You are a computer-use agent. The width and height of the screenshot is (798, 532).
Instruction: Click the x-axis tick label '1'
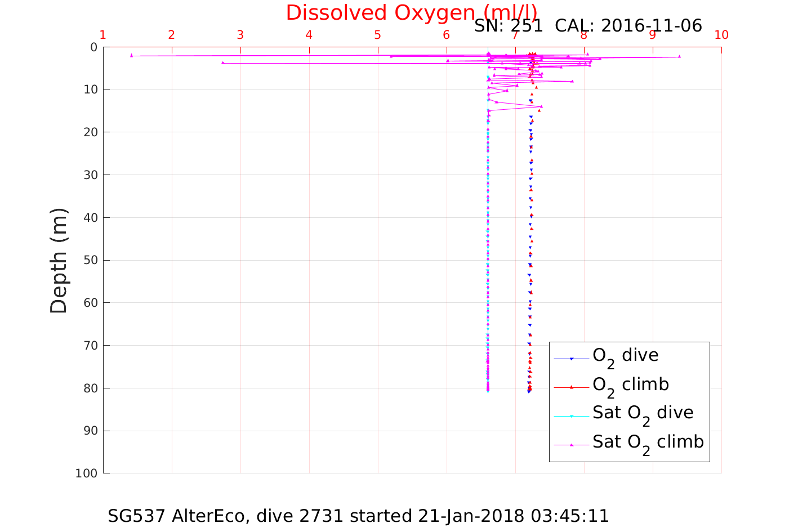[x=102, y=35]
